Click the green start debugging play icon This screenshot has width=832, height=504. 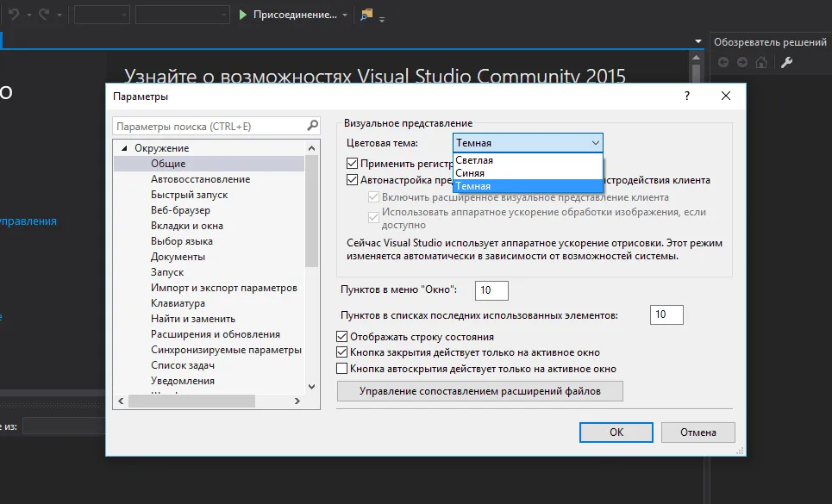pos(243,15)
